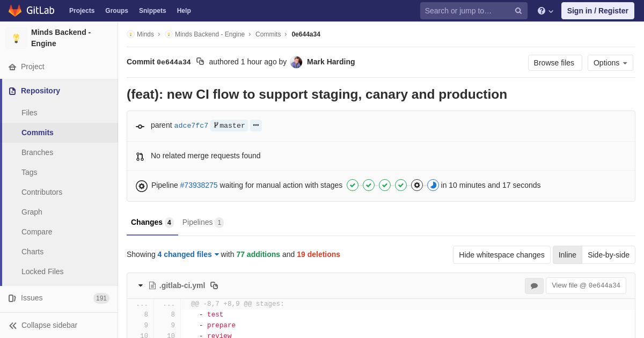Open Locked Files in repository sidebar

point(60,271)
